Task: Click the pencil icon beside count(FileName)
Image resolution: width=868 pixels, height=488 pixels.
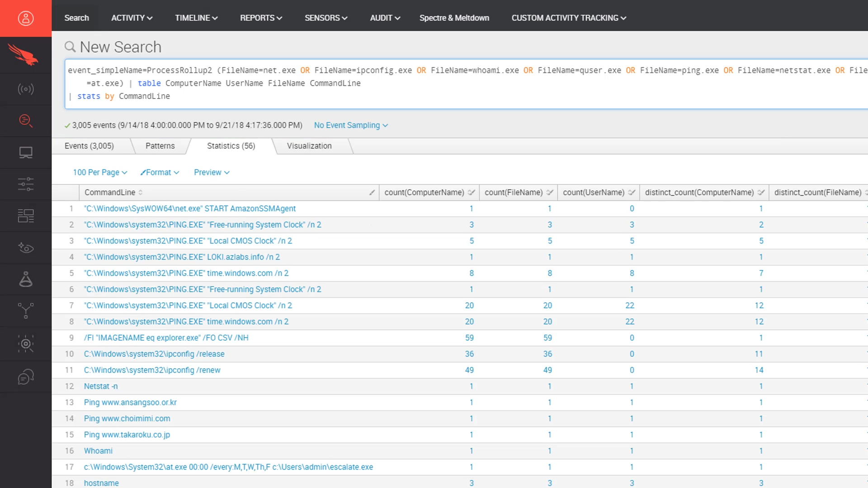Action: pyautogui.click(x=550, y=192)
